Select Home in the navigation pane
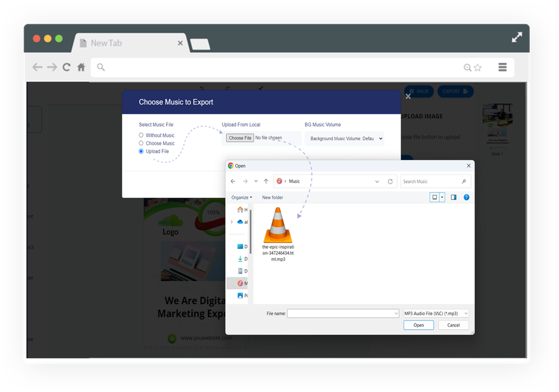This screenshot has height=392, width=559. point(242,210)
